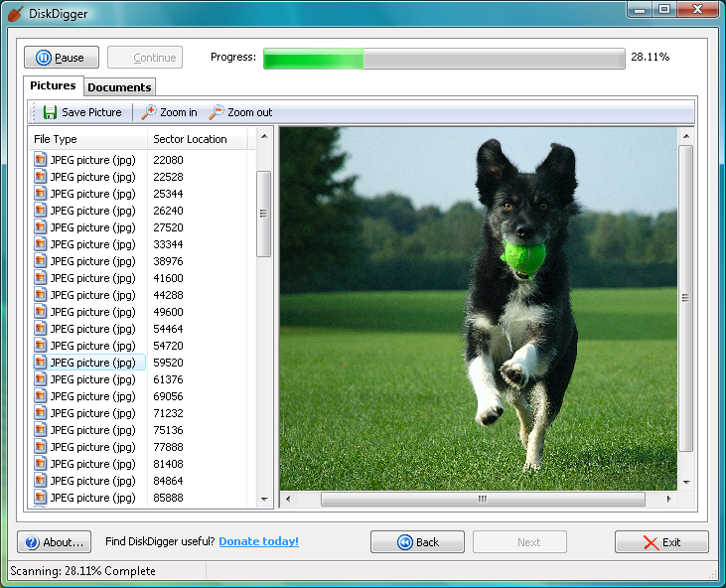The width and height of the screenshot is (726, 588).
Task: Click preview horizontal scrollbar right arrow
Action: [x=668, y=500]
